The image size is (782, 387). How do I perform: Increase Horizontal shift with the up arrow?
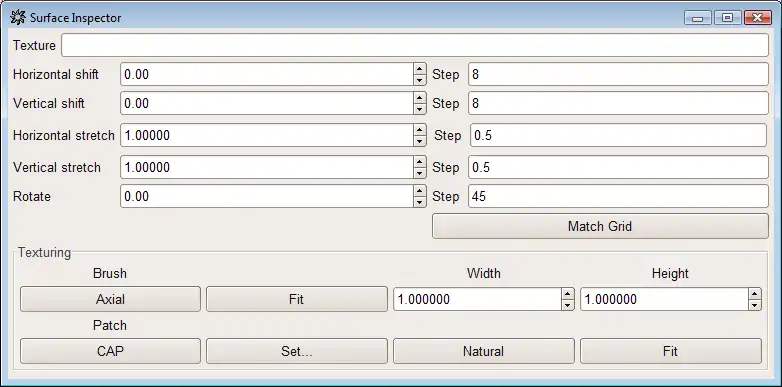click(x=419, y=69)
